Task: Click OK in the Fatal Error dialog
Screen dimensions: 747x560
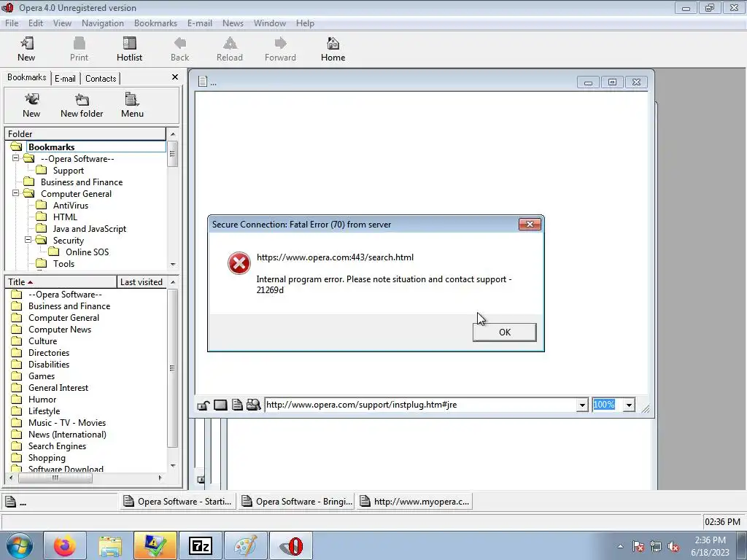Action: click(505, 332)
